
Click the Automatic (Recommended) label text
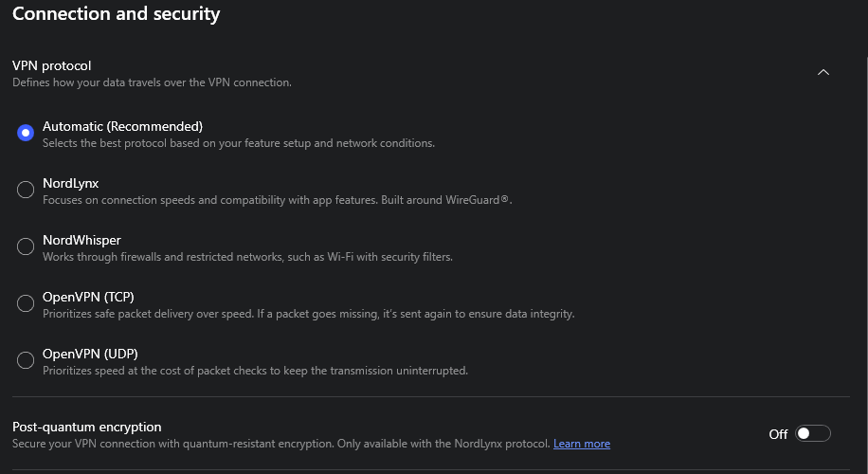pyautogui.click(x=122, y=126)
